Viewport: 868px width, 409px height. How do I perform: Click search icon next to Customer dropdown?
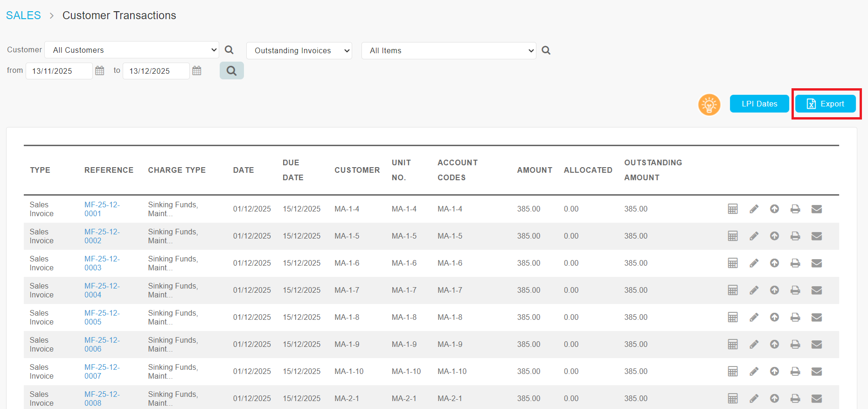click(x=229, y=50)
